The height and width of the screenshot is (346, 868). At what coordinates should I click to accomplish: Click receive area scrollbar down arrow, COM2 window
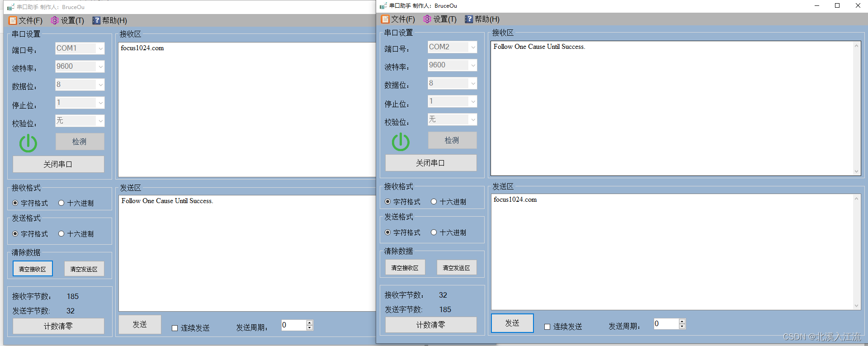(x=856, y=171)
